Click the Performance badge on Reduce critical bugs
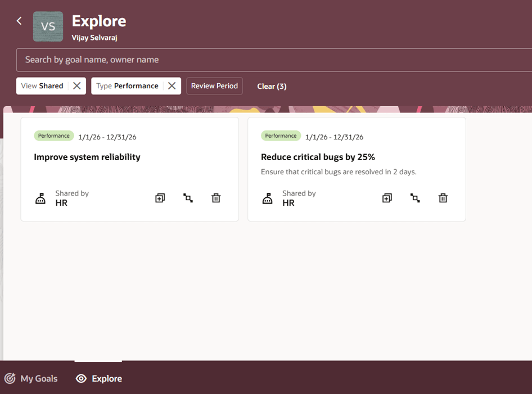Viewport: 532px width, 394px height. point(281,135)
